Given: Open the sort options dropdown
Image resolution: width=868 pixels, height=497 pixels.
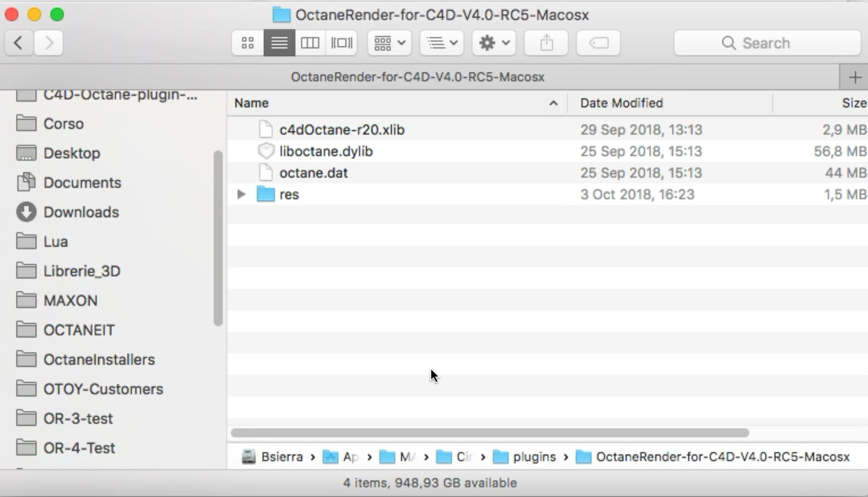Looking at the screenshot, I should [442, 43].
